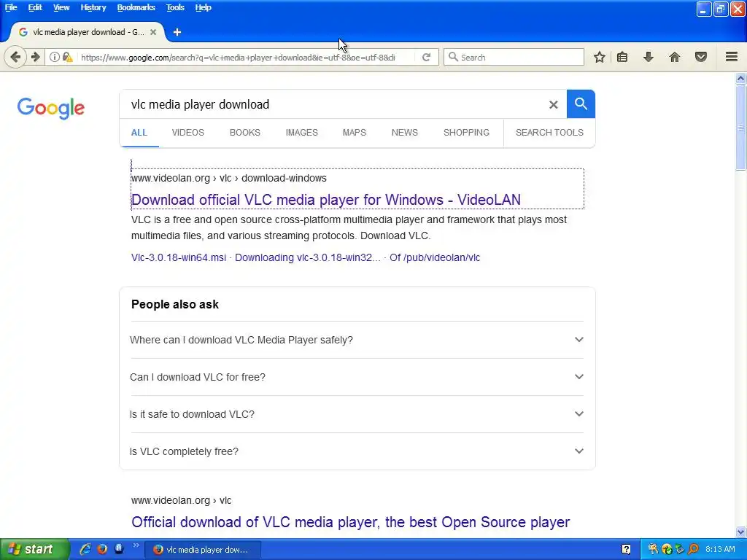The image size is (747, 560).
Task: Click the magnifier icon in system tray
Action: (693, 549)
